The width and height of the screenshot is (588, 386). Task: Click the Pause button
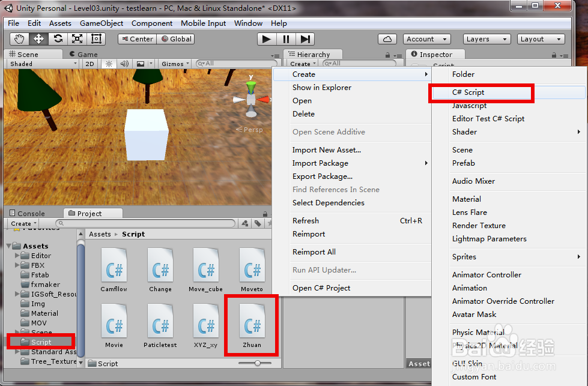[286, 39]
